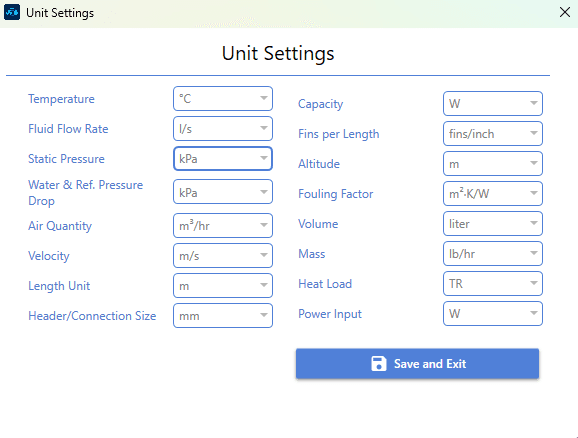Viewport: 578px width, 438px height.
Task: Open the Volume unit dropdown
Action: pyautogui.click(x=493, y=223)
